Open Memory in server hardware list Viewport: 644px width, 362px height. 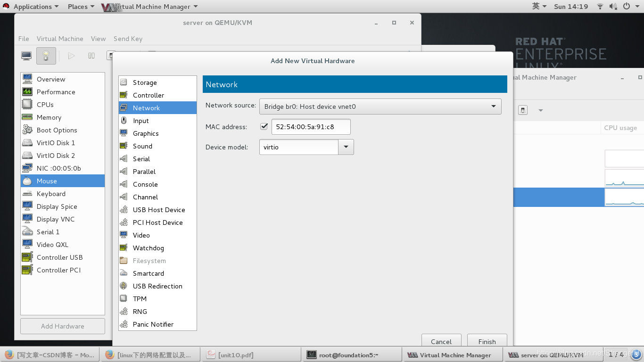pyautogui.click(x=63, y=117)
